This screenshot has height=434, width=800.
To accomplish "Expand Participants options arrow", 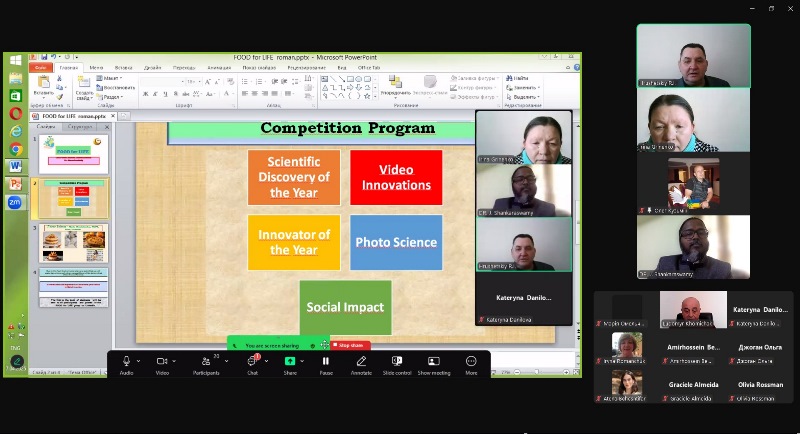I will click(x=227, y=361).
